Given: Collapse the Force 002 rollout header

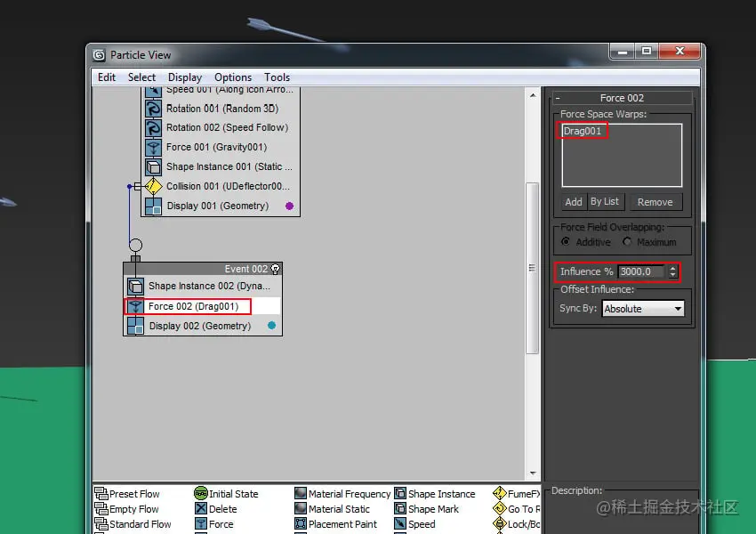Looking at the screenshot, I should (622, 98).
